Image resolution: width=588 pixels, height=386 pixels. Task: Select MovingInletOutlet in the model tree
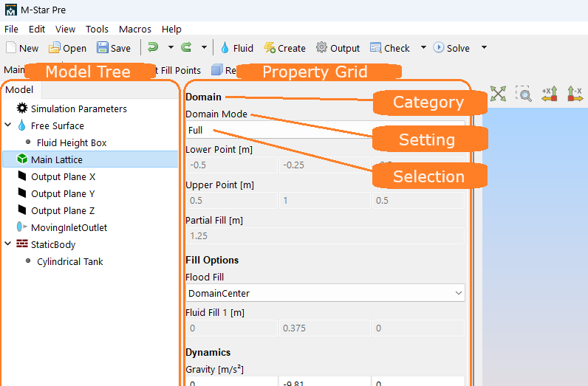click(x=69, y=227)
